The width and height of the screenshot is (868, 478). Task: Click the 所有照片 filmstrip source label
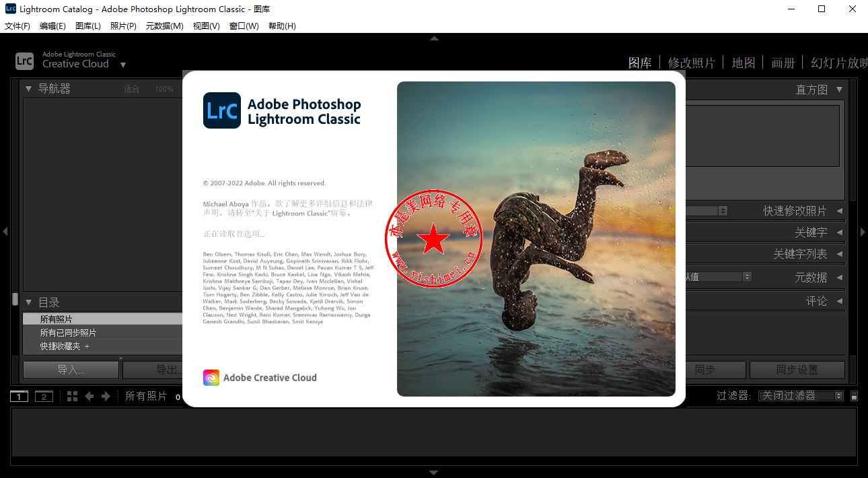[x=146, y=397]
